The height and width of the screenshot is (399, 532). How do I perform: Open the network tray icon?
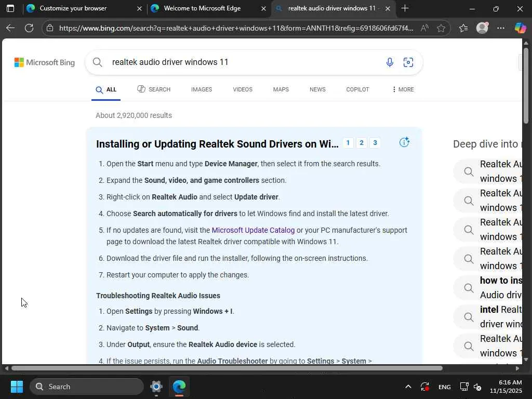pyautogui.click(x=464, y=387)
